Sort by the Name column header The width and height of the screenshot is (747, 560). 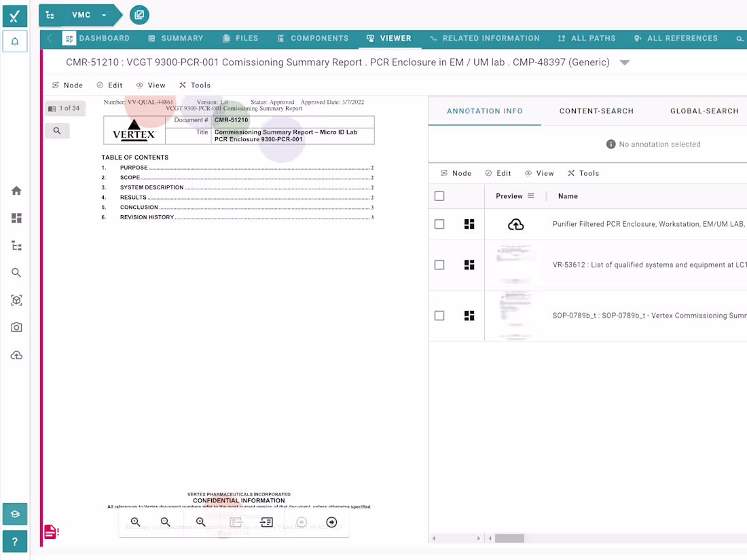(568, 196)
